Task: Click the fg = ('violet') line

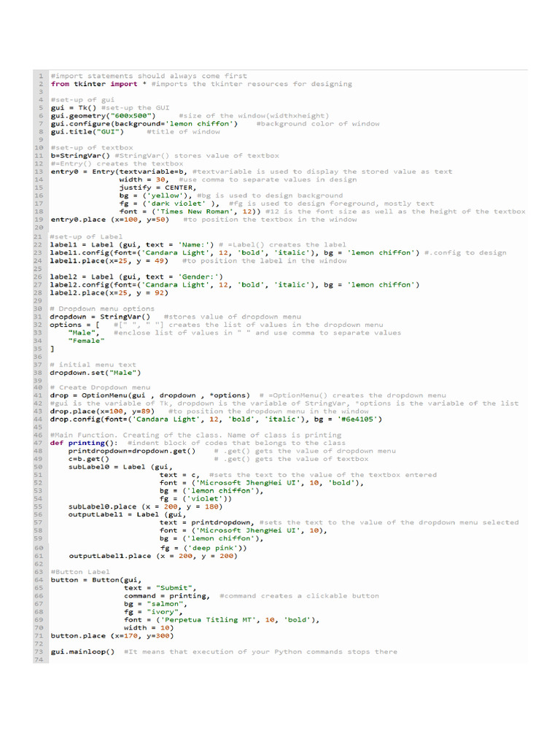Action: (195, 499)
